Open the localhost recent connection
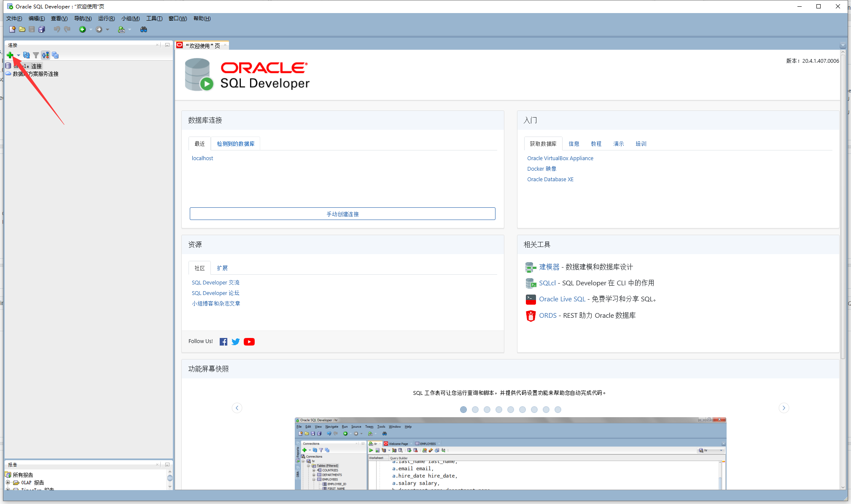This screenshot has height=504, width=851. [x=202, y=158]
